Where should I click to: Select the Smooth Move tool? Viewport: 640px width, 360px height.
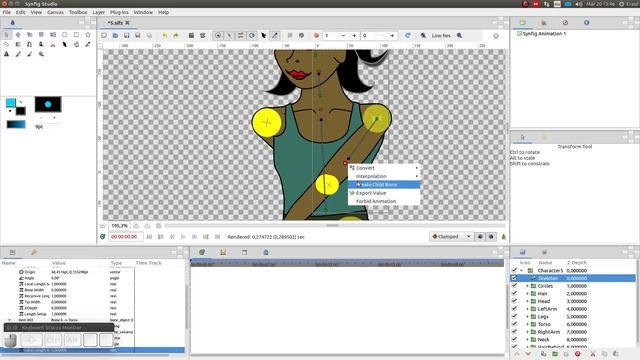pyautogui.click(x=18, y=35)
